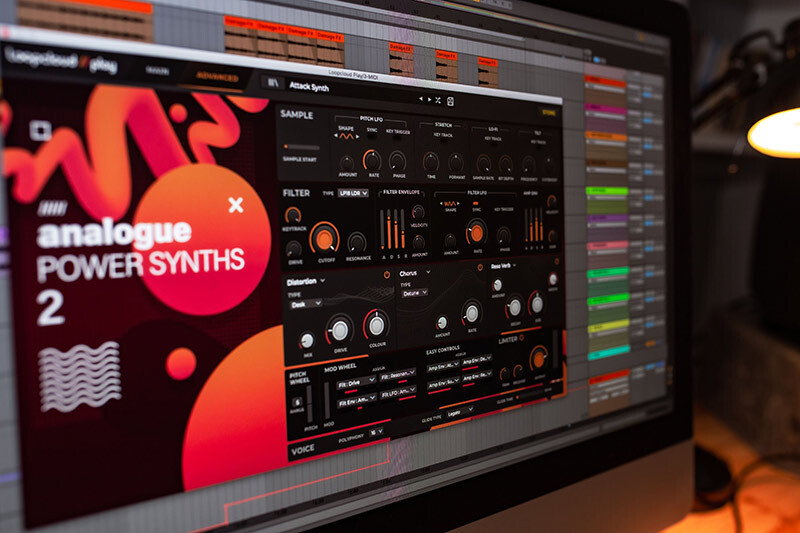
Task: Click the Pitch LFO Amount knob
Action: pyautogui.click(x=347, y=163)
